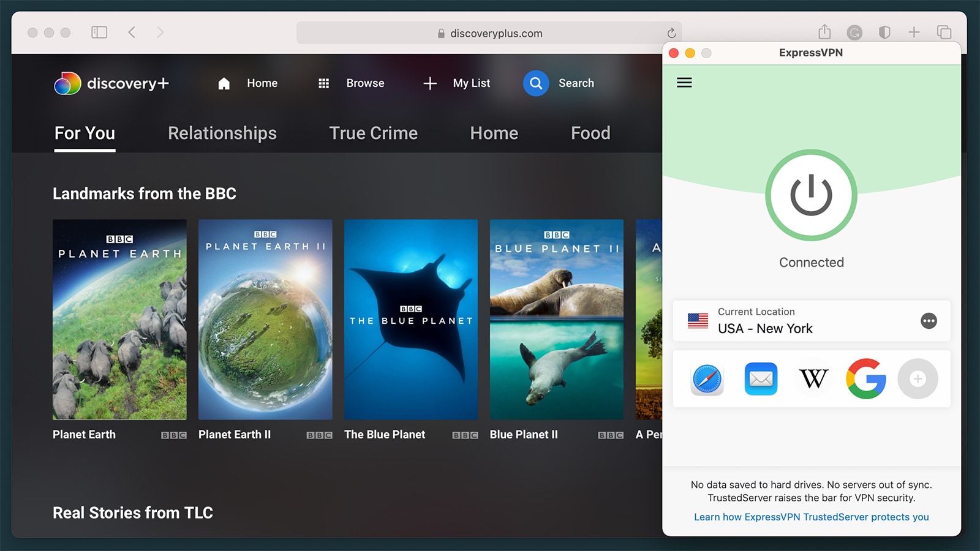Viewport: 980px width, 551px height.
Task: Open the Planet Earth poster thumbnail
Action: [x=119, y=320]
